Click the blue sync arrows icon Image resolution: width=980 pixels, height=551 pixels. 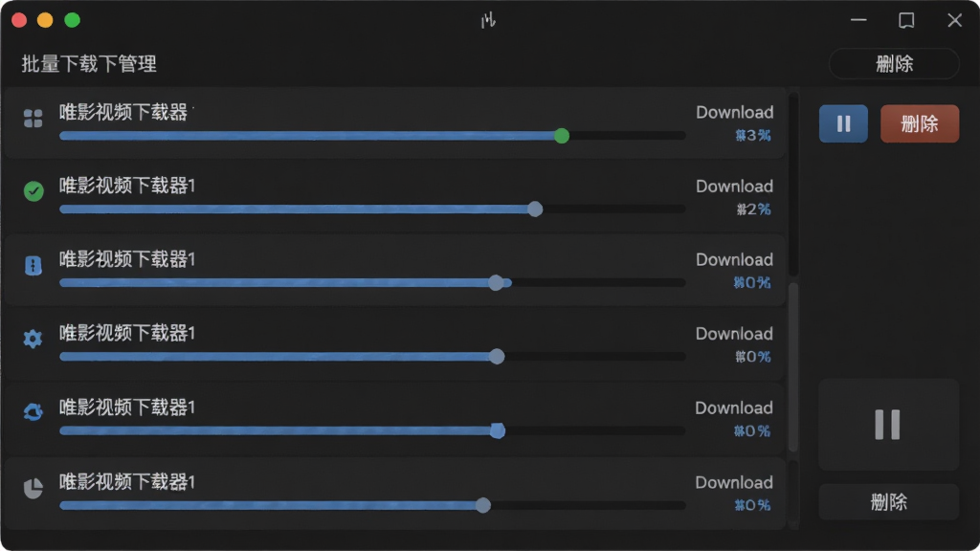point(33,411)
